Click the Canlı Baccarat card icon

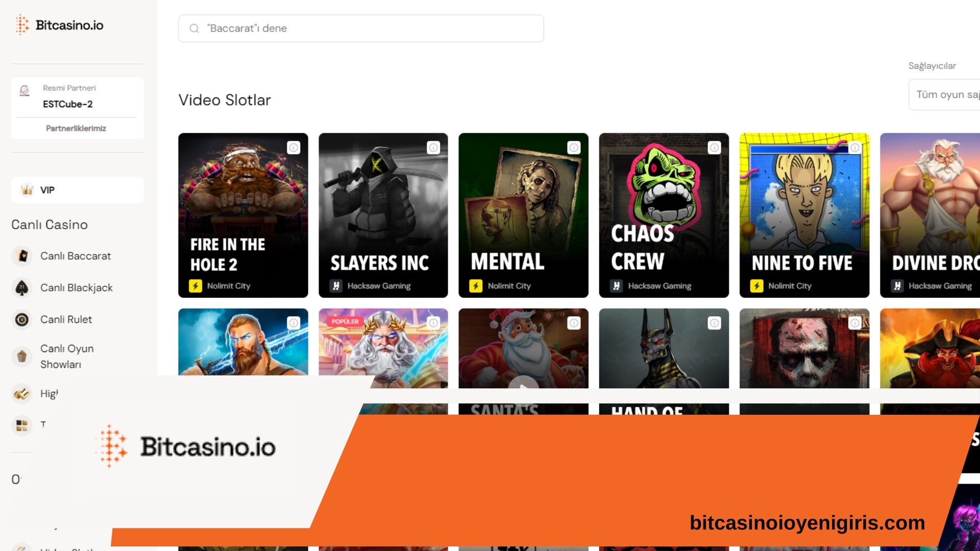coord(22,256)
